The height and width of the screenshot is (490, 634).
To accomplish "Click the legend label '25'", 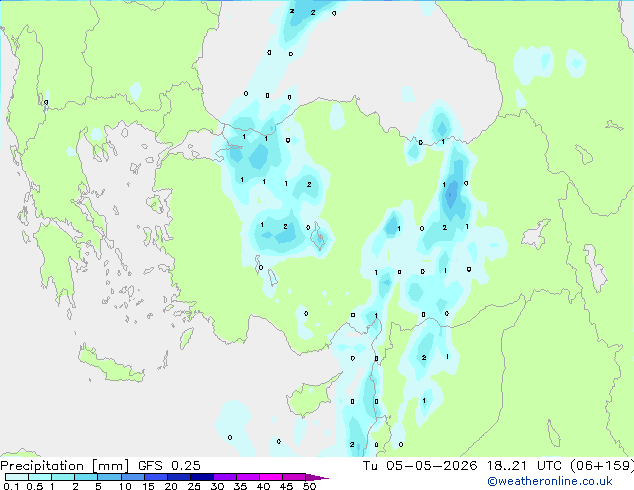I will (x=194, y=486).
